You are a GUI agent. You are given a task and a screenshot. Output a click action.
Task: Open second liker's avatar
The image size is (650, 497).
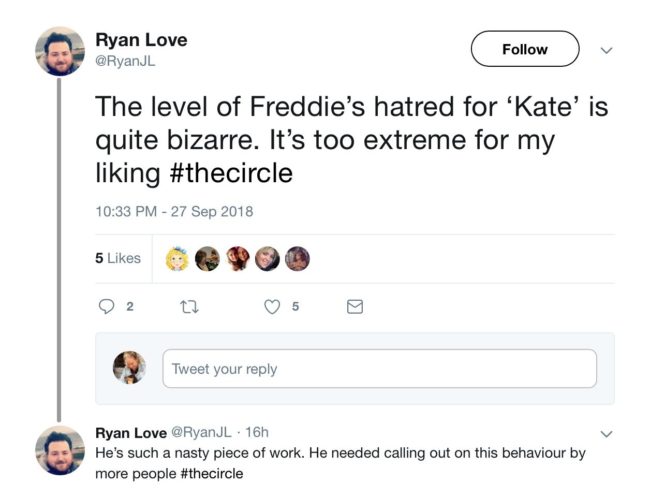pos(208,259)
